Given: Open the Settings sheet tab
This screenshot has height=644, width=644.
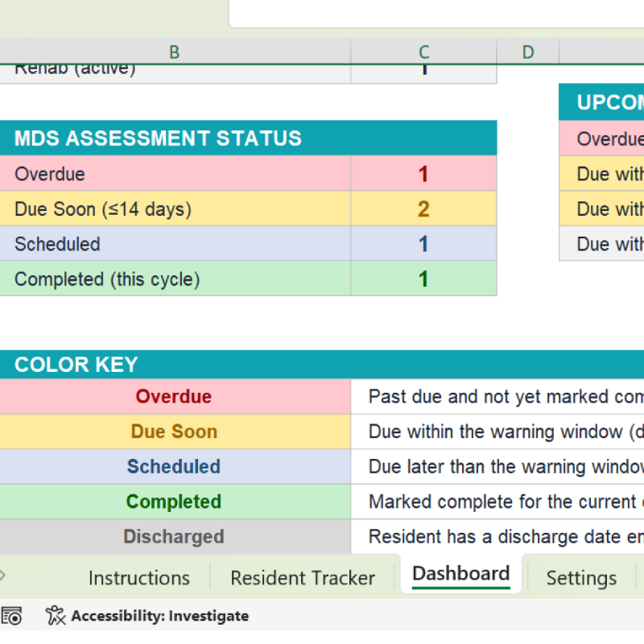Looking at the screenshot, I should 581,578.
